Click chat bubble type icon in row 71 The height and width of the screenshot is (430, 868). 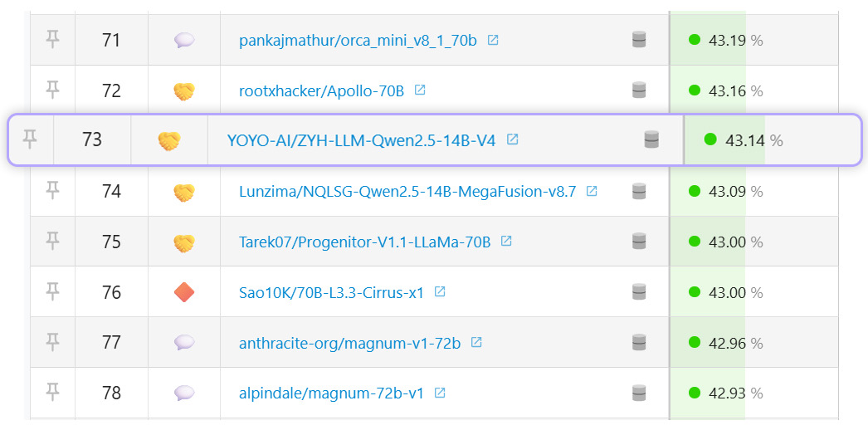[x=184, y=40]
